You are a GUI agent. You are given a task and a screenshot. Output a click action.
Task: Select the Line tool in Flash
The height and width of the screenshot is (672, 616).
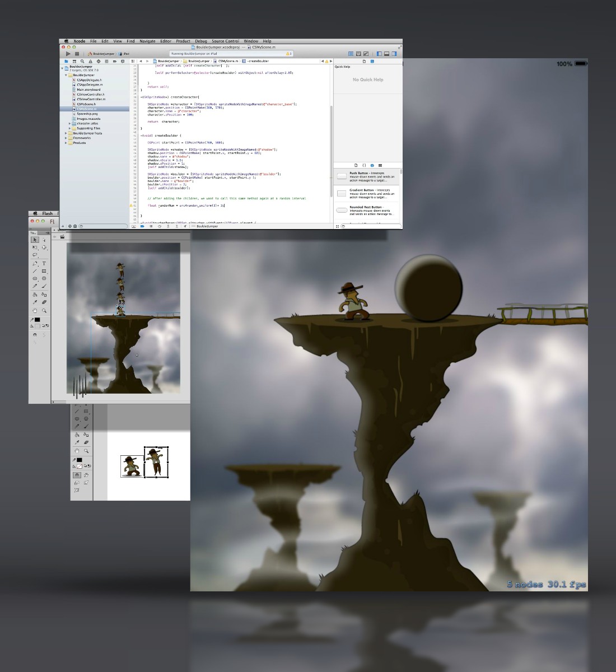[35, 271]
